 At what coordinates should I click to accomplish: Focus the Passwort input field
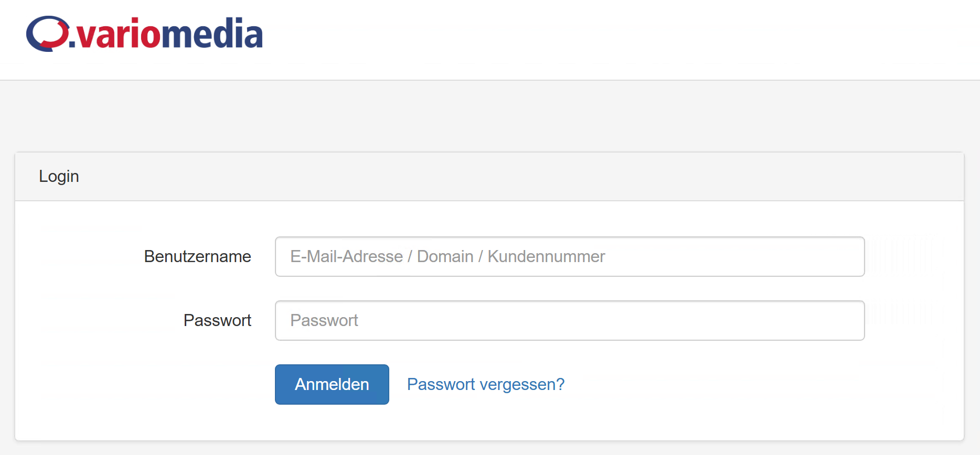570,320
